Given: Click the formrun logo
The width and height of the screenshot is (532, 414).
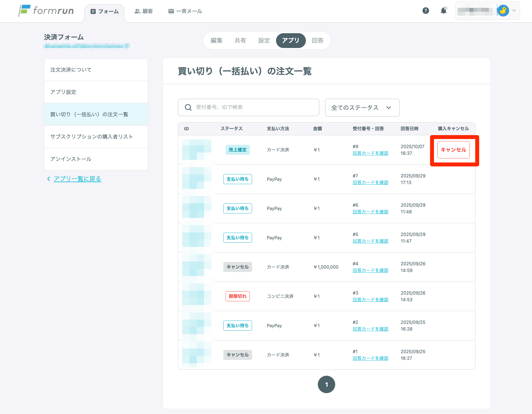Looking at the screenshot, I should tap(46, 11).
